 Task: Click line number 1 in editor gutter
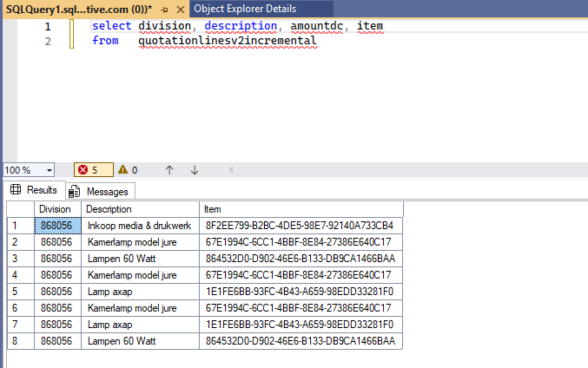tap(48, 27)
